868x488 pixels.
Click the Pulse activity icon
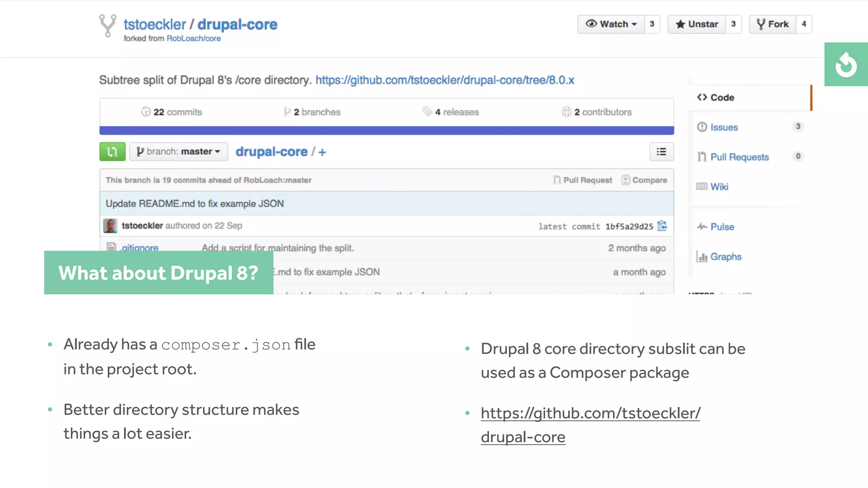pos(702,227)
